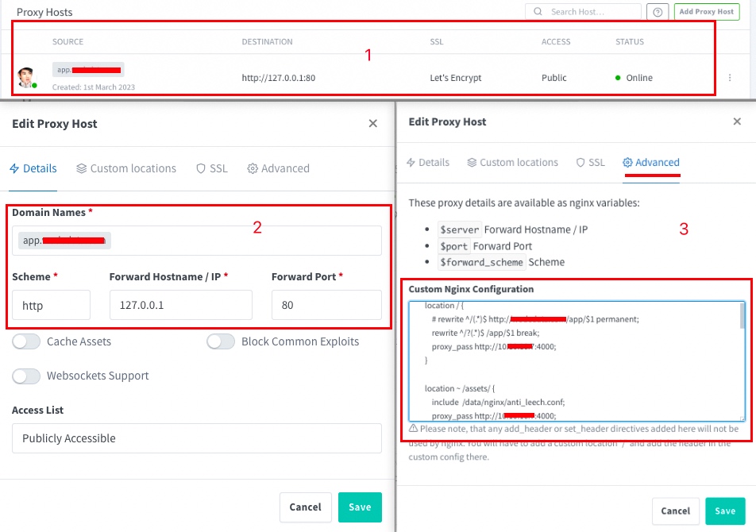
Task: Switch to Custom locations tab in left dialog
Action: click(x=126, y=168)
